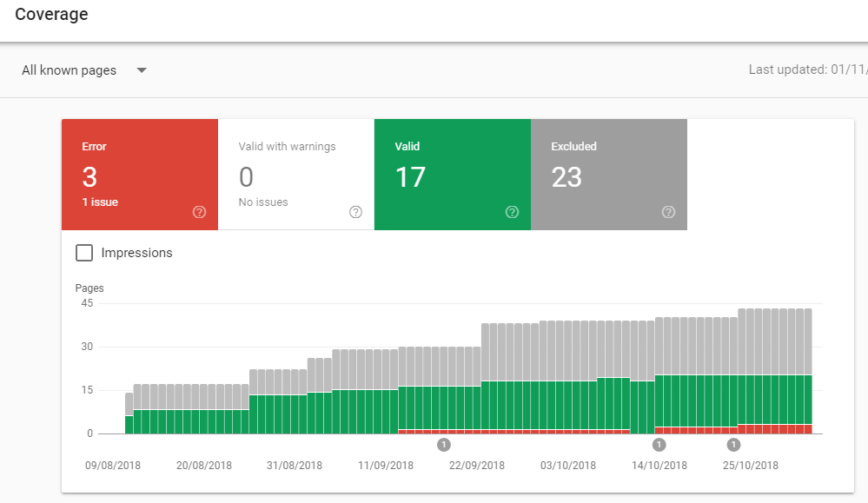Viewport: 868px width, 503px height.
Task: Click the 'Last updated' date text
Action: point(808,69)
